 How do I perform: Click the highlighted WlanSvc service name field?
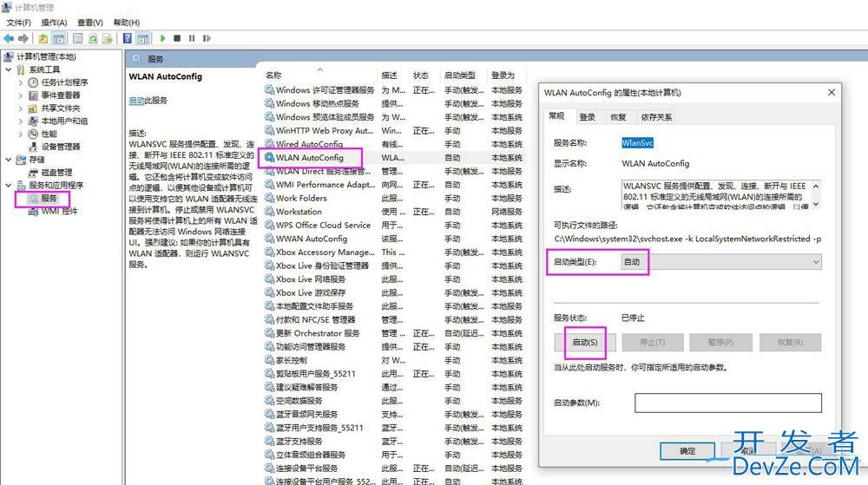click(637, 142)
